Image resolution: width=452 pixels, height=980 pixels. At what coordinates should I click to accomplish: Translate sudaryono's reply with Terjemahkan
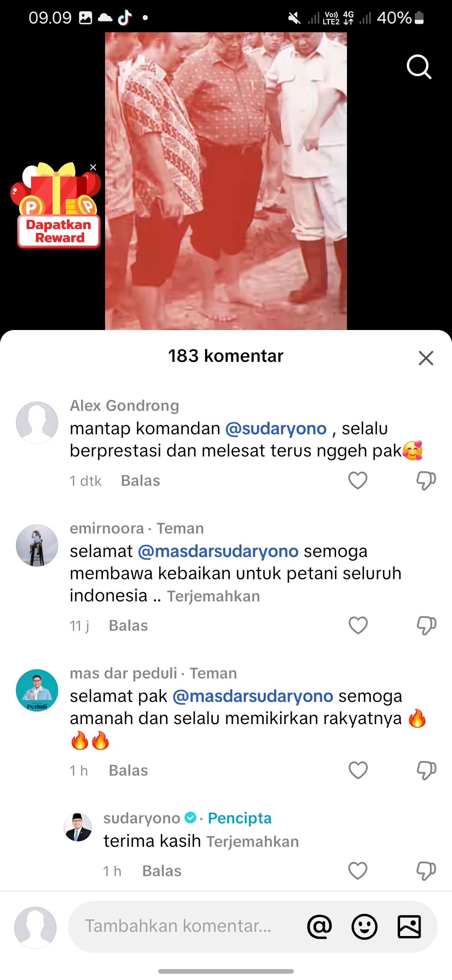pos(253,841)
